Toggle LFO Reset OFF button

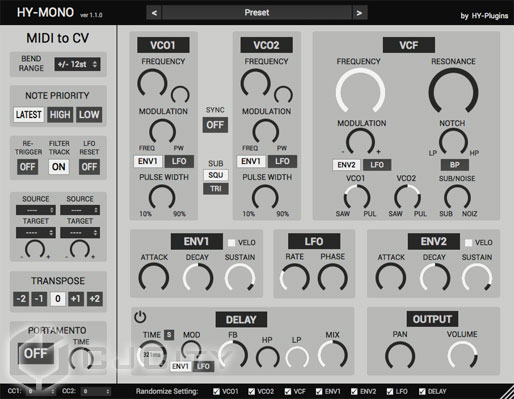click(x=89, y=167)
